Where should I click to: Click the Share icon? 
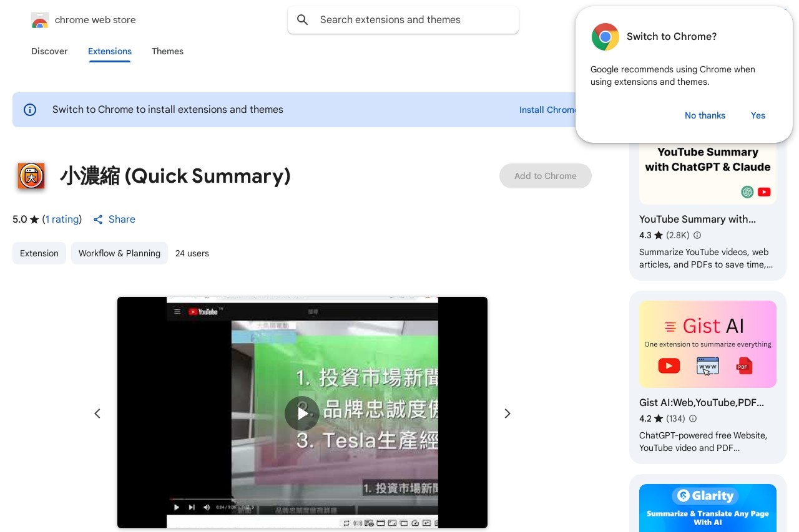point(98,220)
